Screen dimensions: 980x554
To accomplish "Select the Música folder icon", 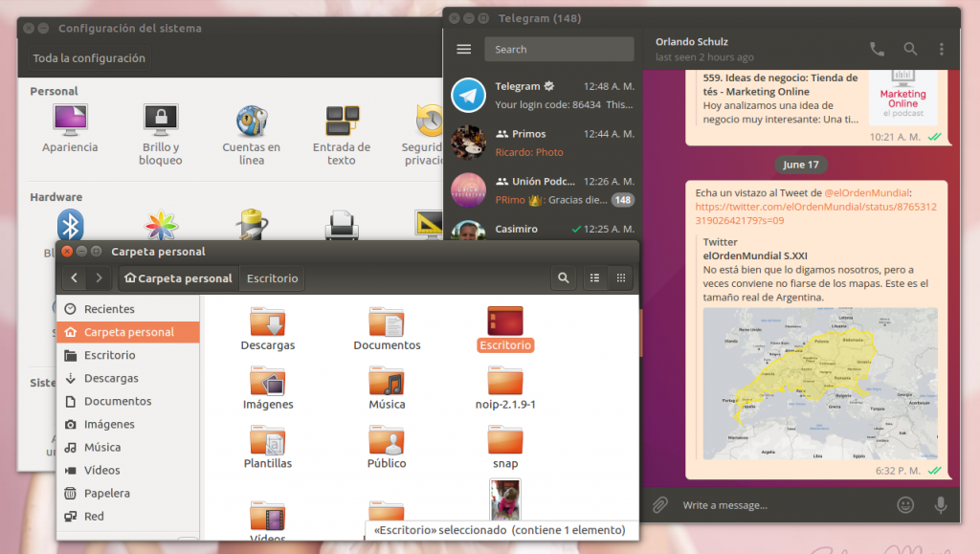I will [x=387, y=381].
